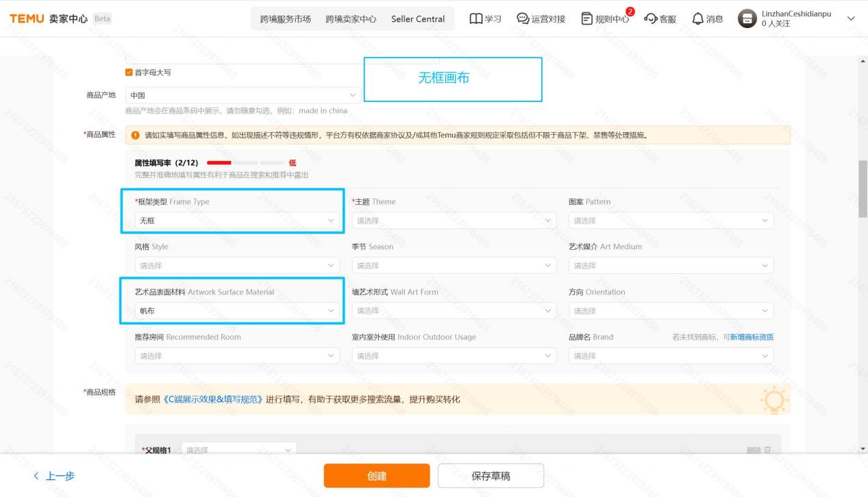
Task: Open the 学习 learning book icon
Action: click(x=484, y=18)
